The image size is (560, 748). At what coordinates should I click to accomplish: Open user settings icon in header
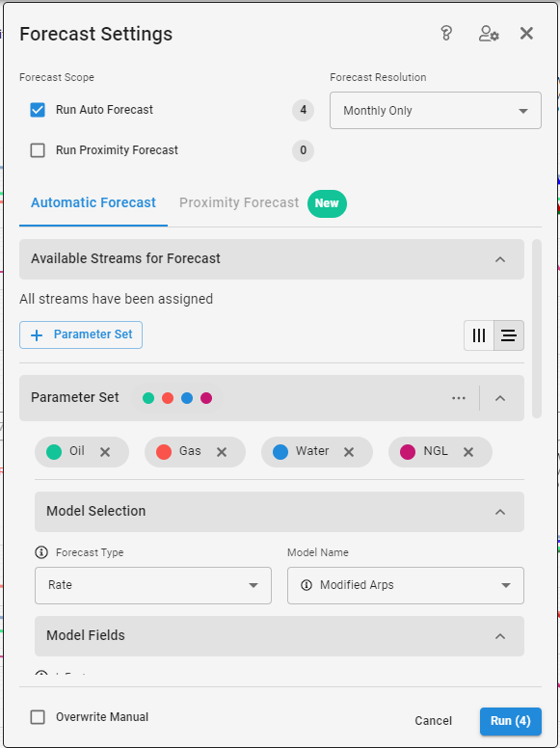coord(489,34)
